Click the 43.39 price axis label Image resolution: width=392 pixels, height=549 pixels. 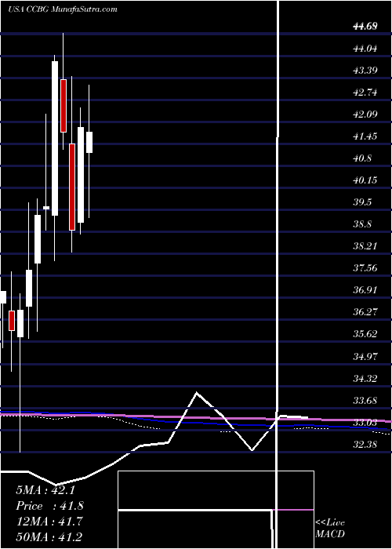pos(365,70)
